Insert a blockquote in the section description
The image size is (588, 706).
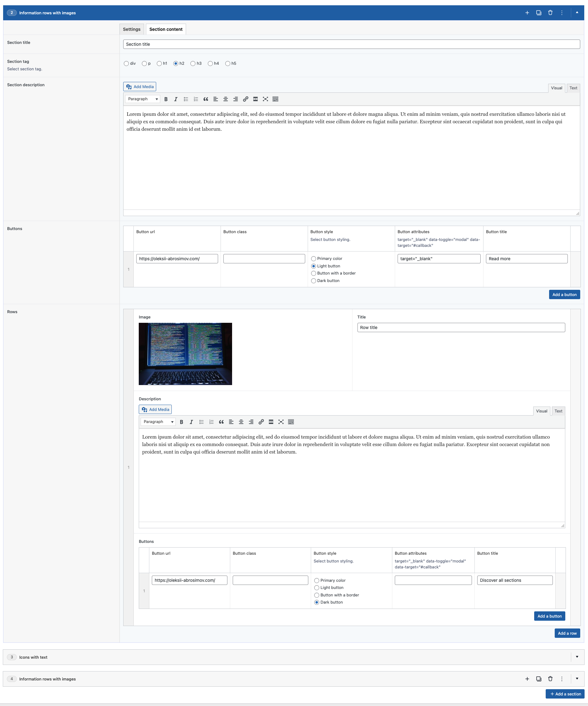tap(205, 99)
